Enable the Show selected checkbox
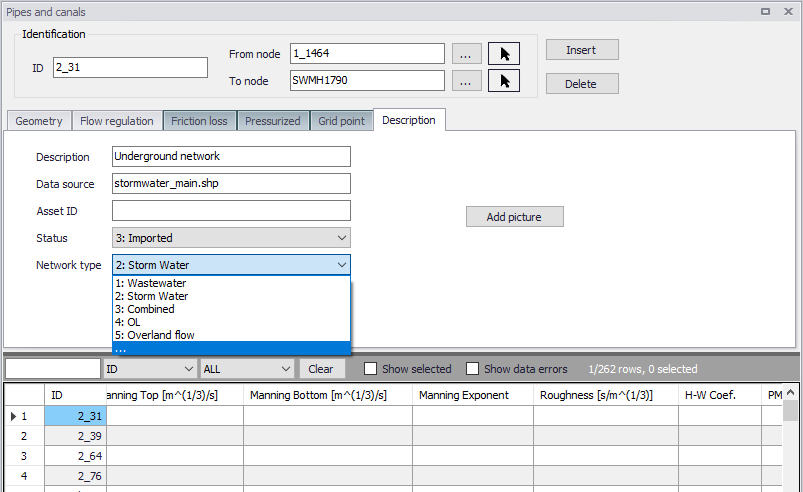803x492 pixels. click(x=370, y=369)
